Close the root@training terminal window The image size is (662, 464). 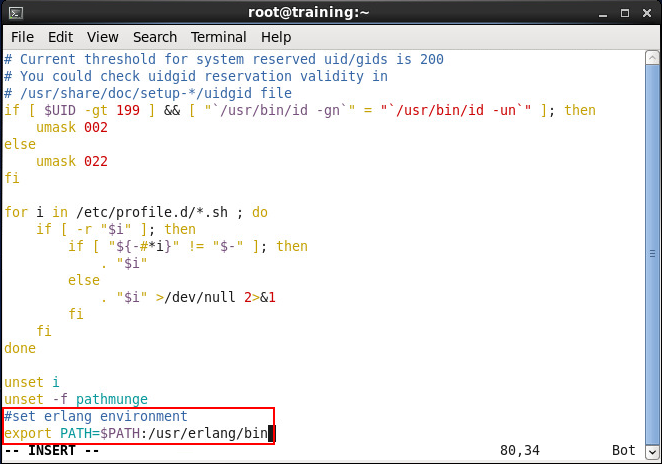(647, 14)
